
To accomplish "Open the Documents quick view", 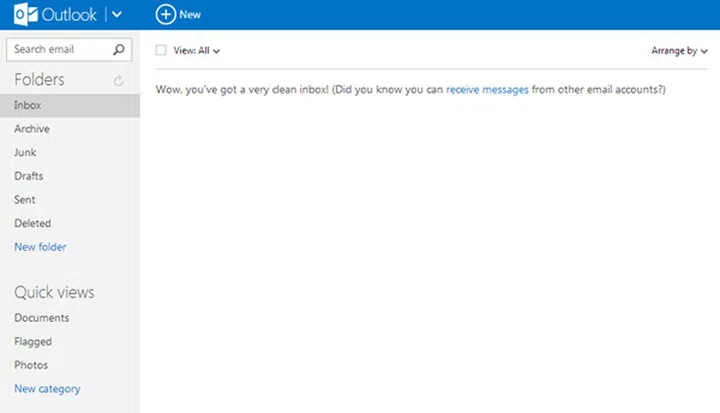I will click(42, 318).
